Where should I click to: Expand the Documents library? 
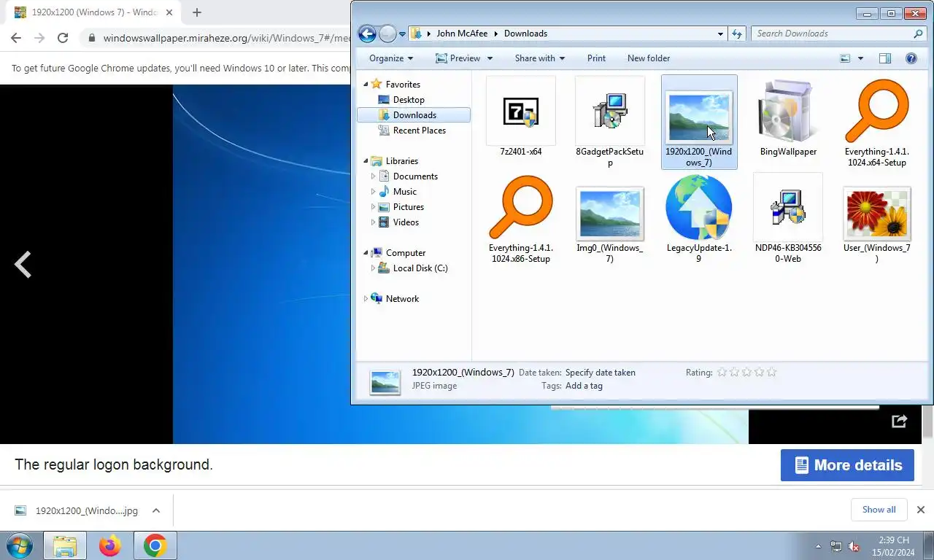point(374,176)
